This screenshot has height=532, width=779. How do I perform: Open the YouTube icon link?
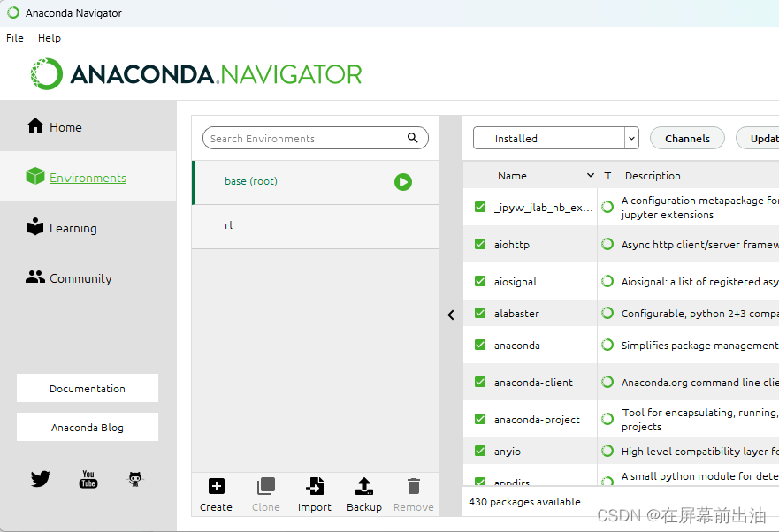coord(88,479)
